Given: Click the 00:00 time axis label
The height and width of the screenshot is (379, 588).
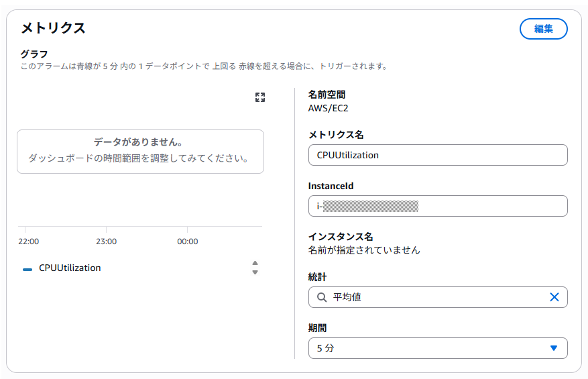Looking at the screenshot, I should click(x=188, y=241).
